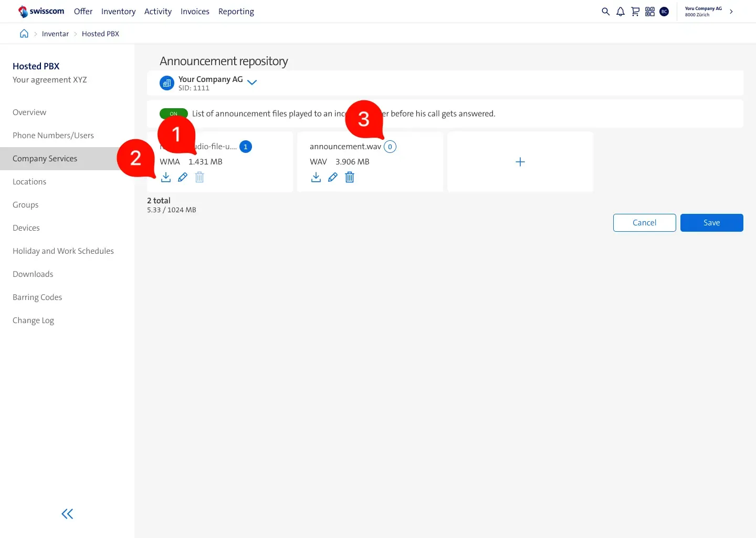Cancel changes with the Cancel button
Screen dimensions: 756x538
coord(644,222)
